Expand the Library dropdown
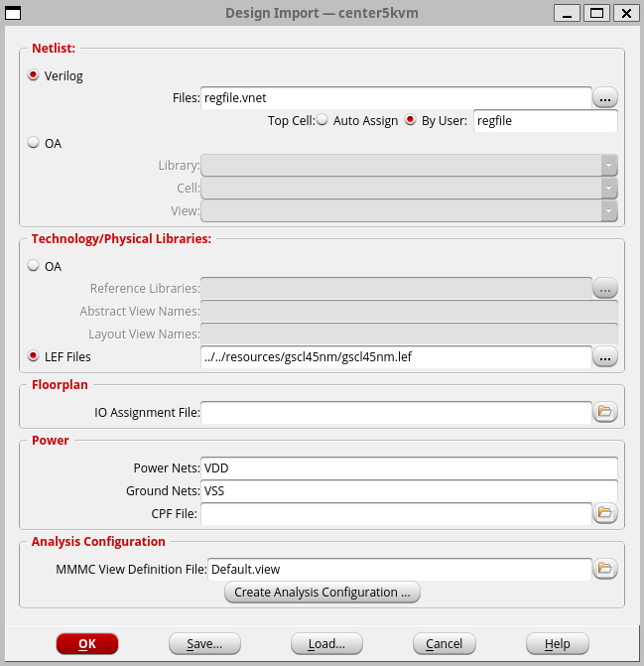644x666 pixels. [x=609, y=165]
